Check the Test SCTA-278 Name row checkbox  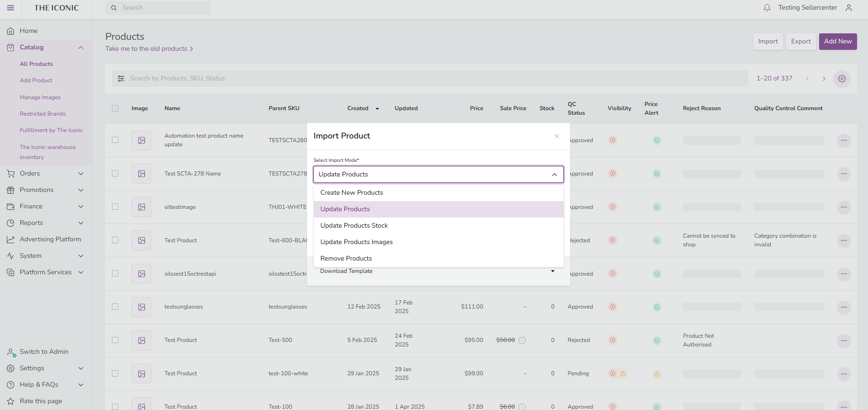115,173
